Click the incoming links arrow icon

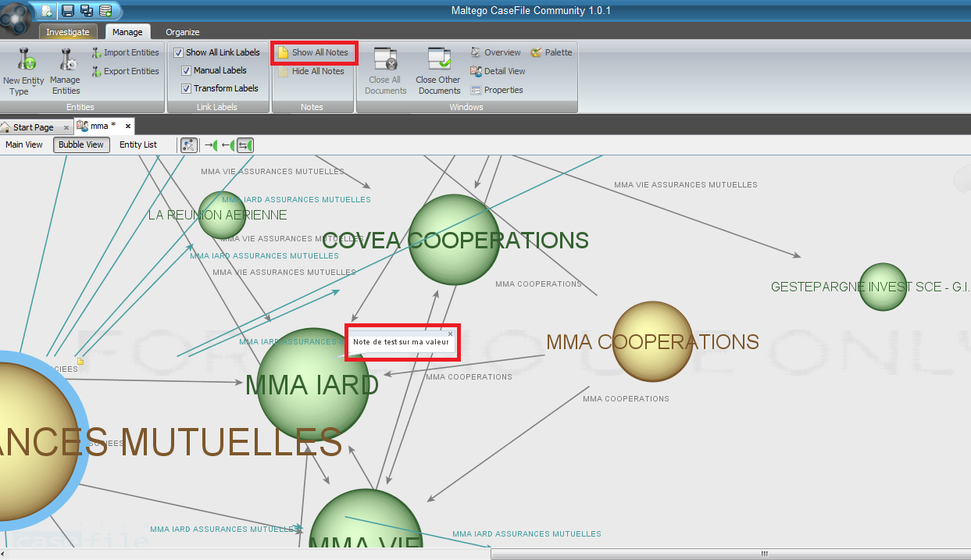click(211, 145)
